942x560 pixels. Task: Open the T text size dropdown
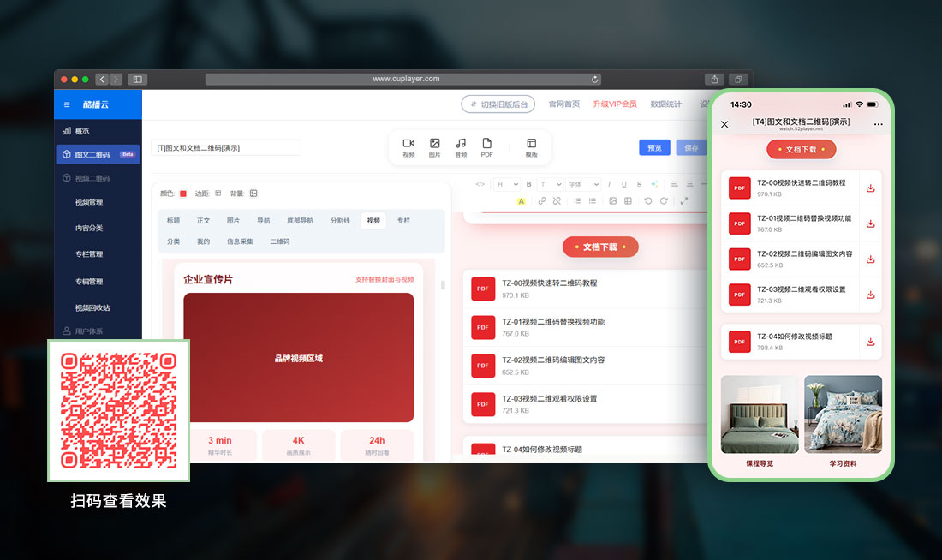point(551,184)
